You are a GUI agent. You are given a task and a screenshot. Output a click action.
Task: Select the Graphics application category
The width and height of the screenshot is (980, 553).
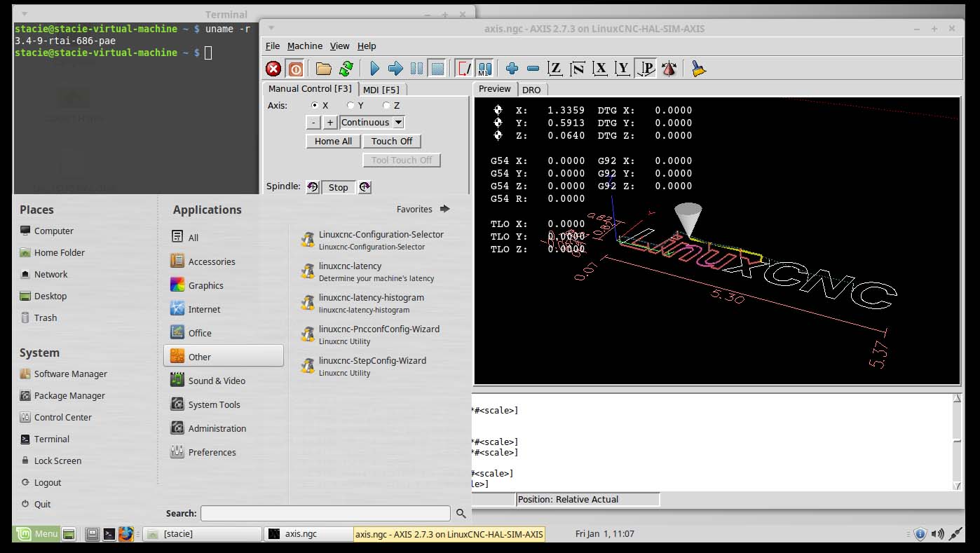[x=224, y=285]
